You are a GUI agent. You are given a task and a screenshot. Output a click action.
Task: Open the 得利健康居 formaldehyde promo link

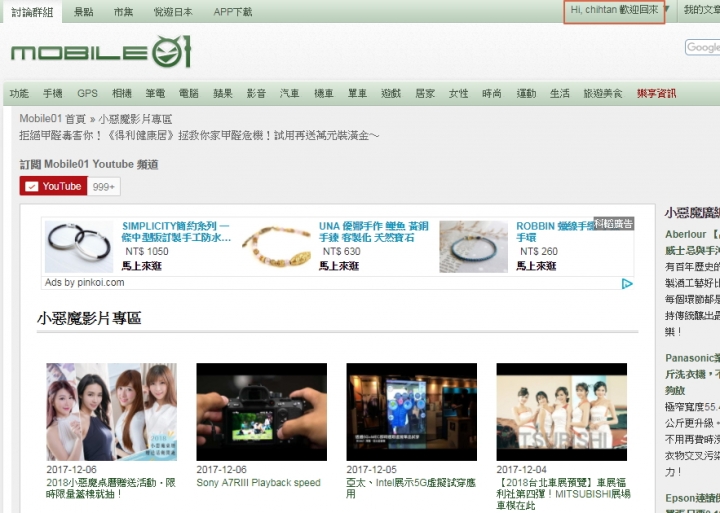pyautogui.click(x=199, y=135)
